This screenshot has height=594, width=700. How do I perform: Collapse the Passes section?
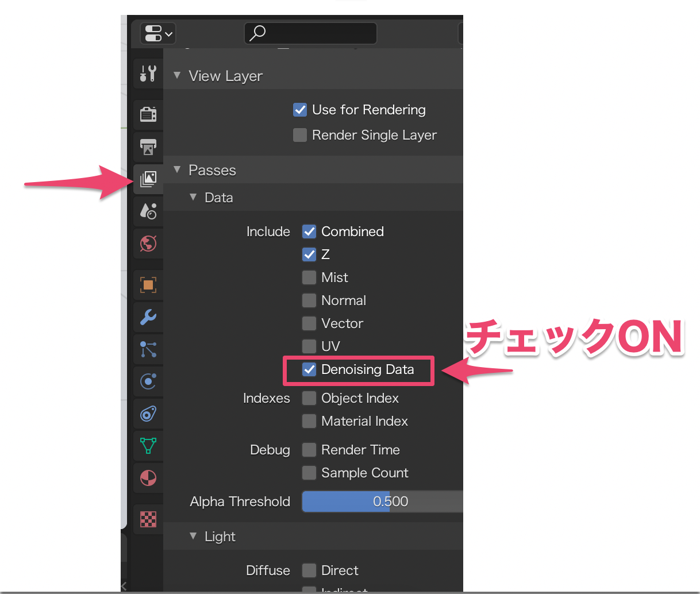point(177,169)
